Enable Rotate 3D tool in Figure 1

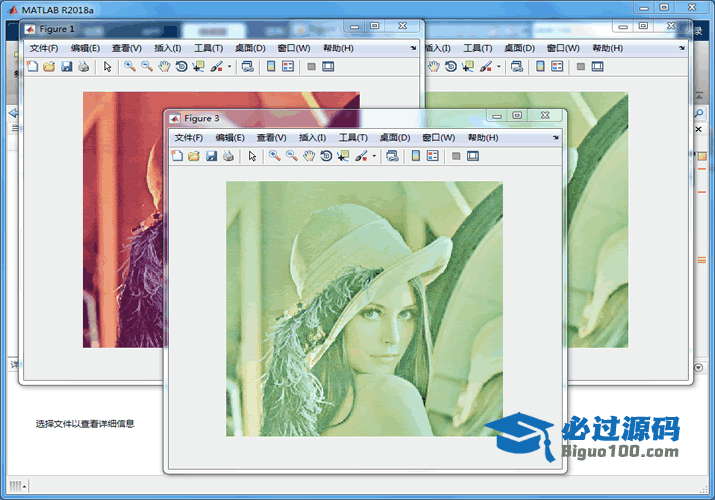point(181,67)
